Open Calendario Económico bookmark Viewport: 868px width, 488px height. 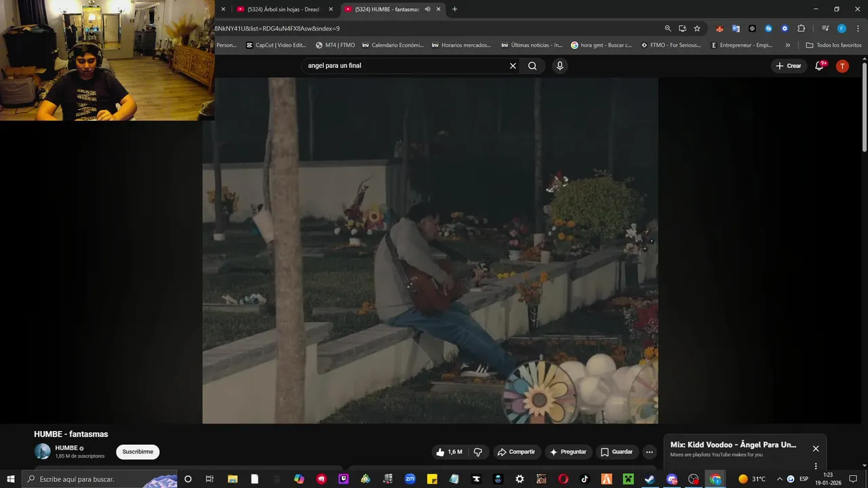click(393, 45)
